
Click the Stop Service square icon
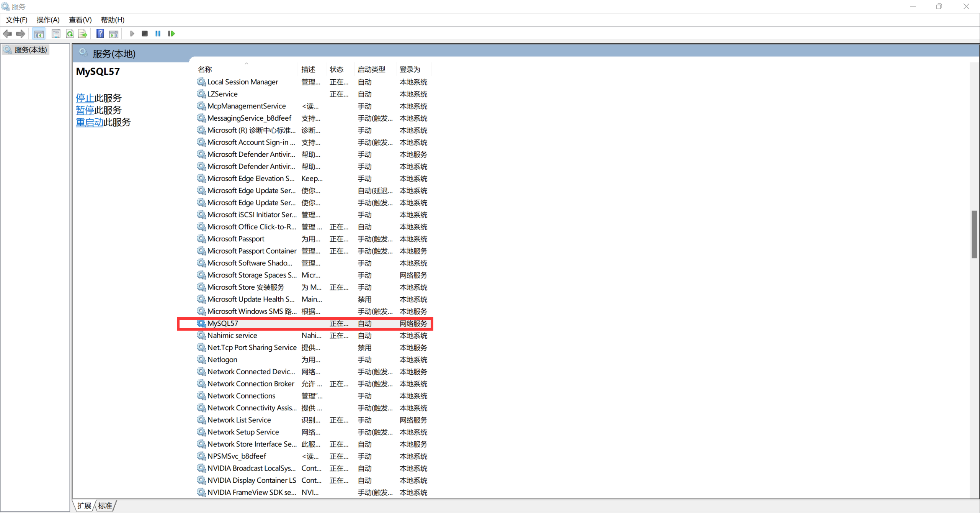(145, 34)
